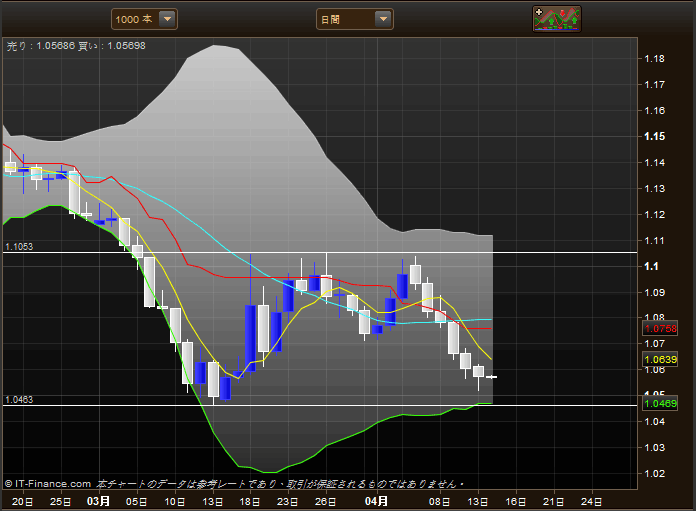Click the 18日 date axis label

[250, 502]
